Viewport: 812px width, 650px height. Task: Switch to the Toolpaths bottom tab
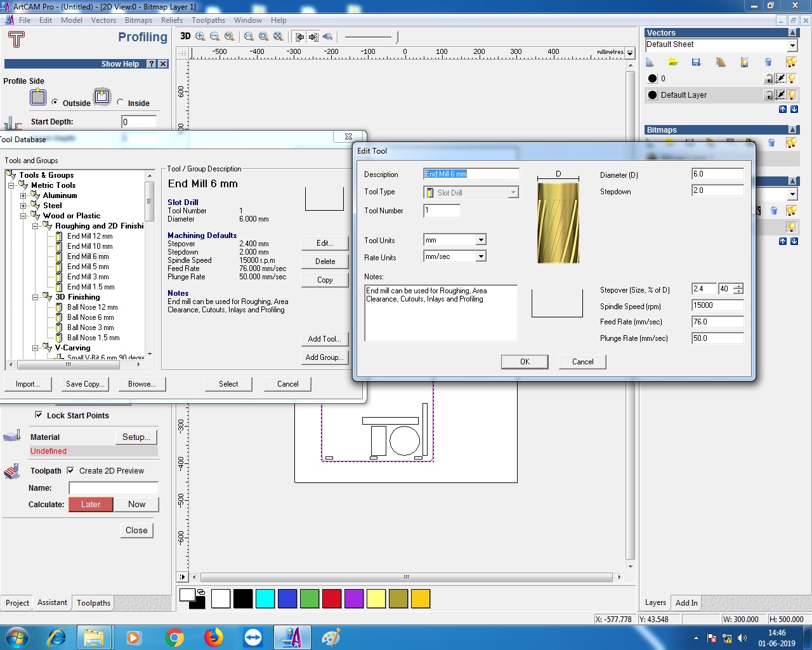[x=93, y=603]
